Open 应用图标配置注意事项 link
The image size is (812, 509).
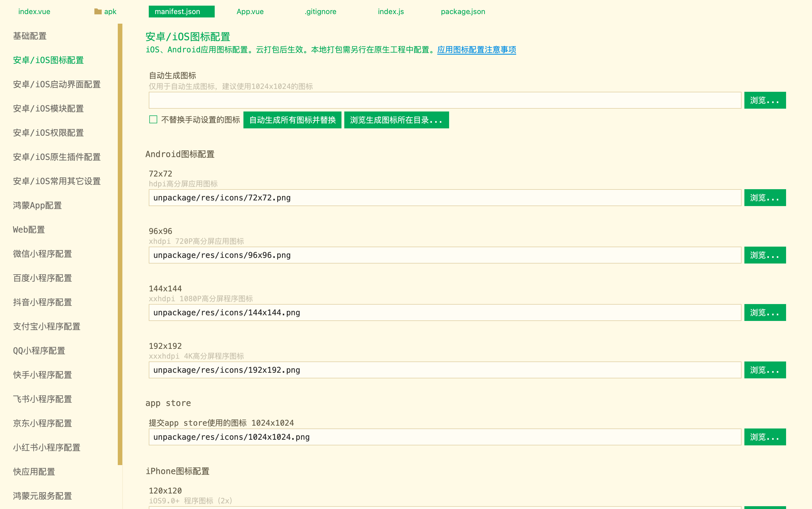(x=476, y=50)
